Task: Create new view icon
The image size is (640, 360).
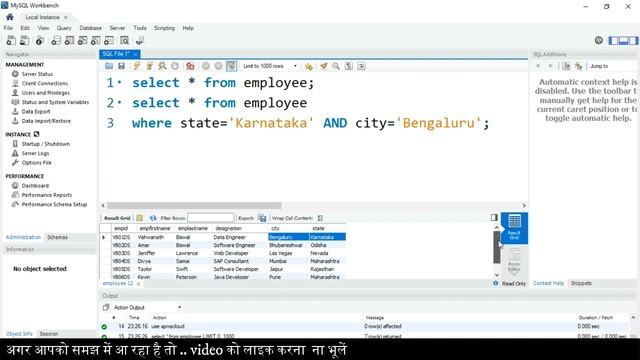Action: click(x=82, y=40)
